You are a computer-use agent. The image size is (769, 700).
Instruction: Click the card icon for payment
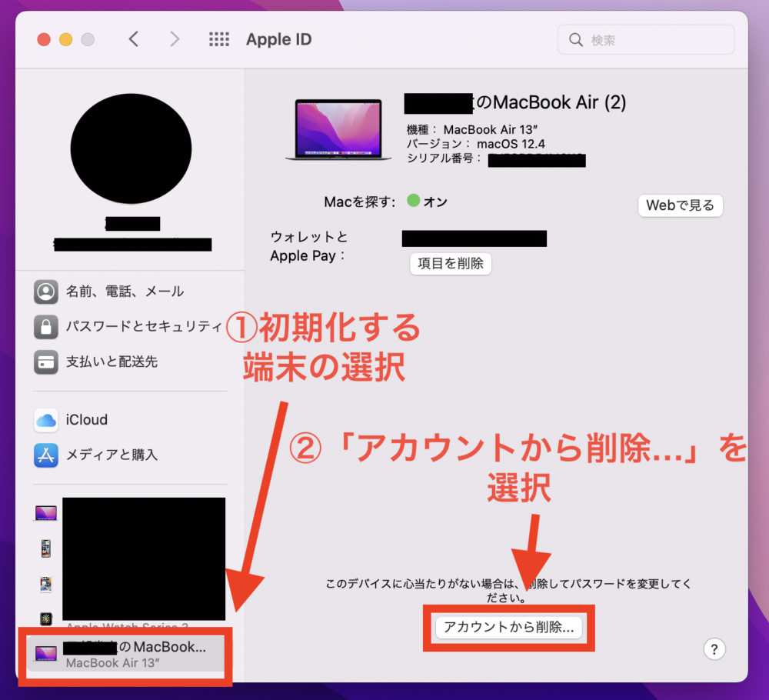(x=46, y=362)
